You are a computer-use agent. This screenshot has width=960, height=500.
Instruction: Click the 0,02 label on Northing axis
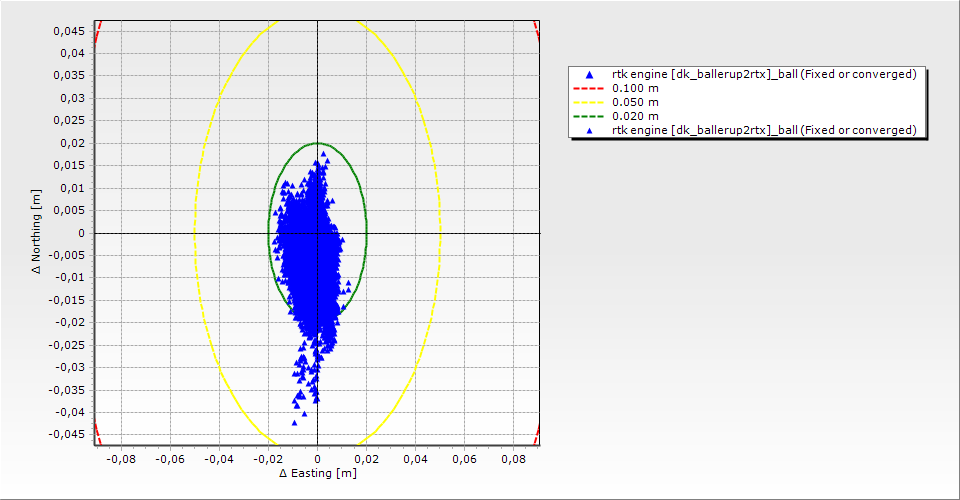[71, 143]
